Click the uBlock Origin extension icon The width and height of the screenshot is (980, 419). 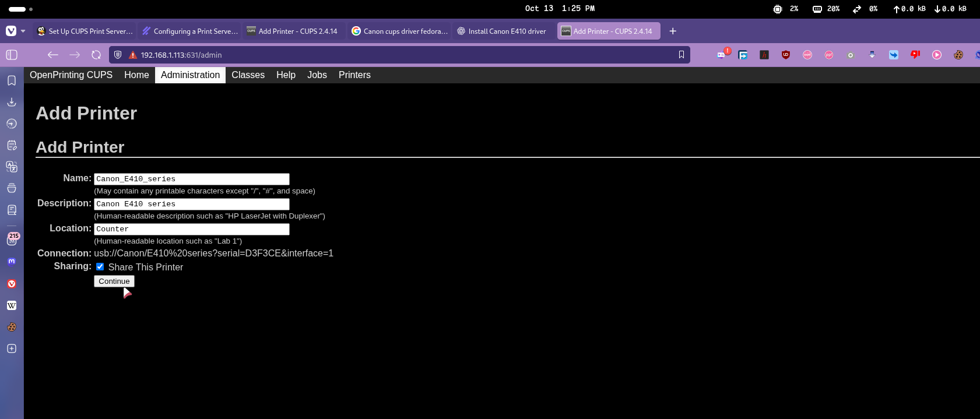[x=786, y=55]
